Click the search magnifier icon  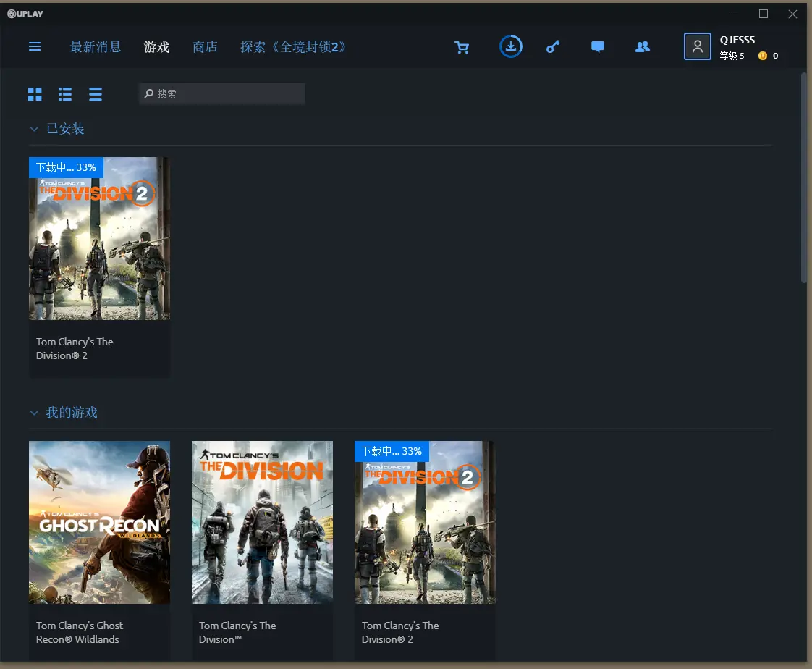[149, 93]
